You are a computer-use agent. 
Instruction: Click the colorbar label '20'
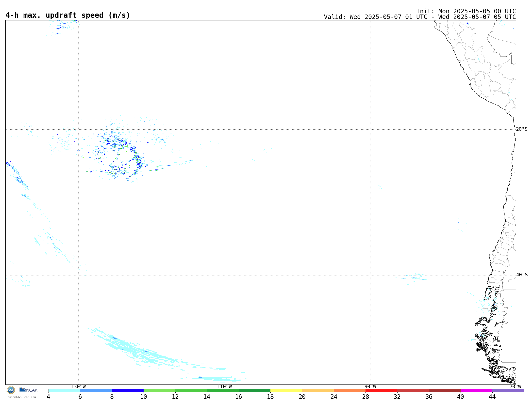pyautogui.click(x=302, y=397)
